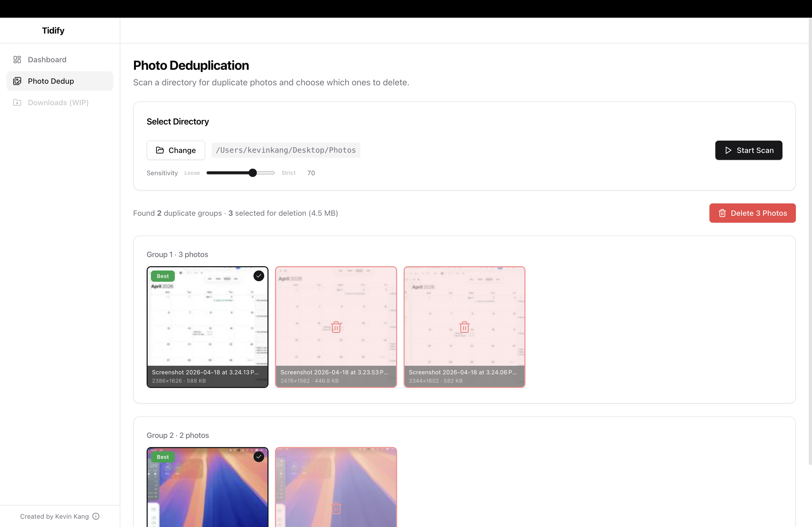The height and width of the screenshot is (527, 812).
Task: Click the Tidify app title
Action: pos(53,30)
